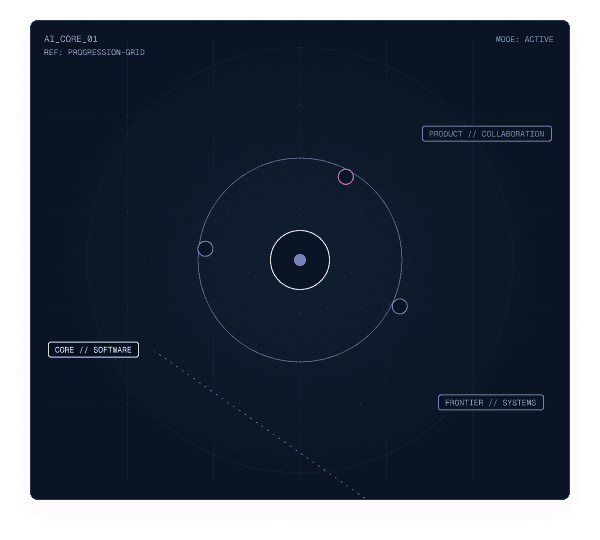Click the pink orbit node
The image size is (600, 540).
(x=346, y=177)
